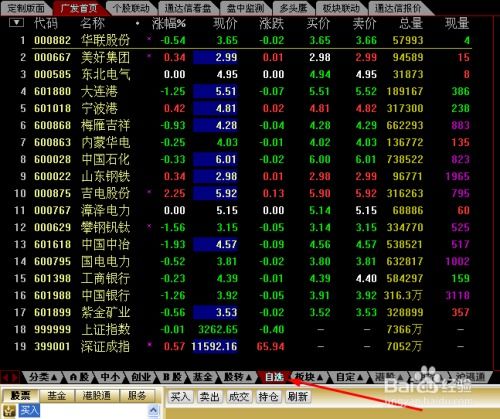Click the red left-right scroll arrows icon

[10, 377]
